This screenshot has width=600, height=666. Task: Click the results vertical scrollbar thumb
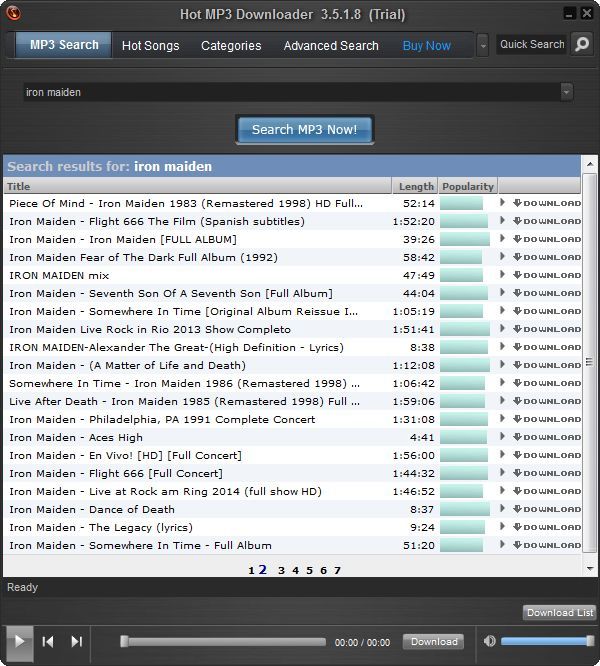click(589, 361)
